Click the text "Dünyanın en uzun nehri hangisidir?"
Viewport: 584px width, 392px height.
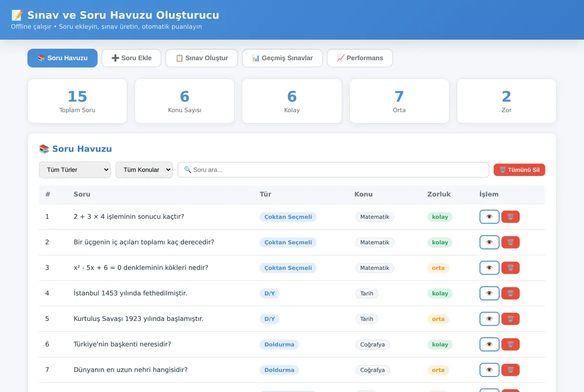pos(130,370)
